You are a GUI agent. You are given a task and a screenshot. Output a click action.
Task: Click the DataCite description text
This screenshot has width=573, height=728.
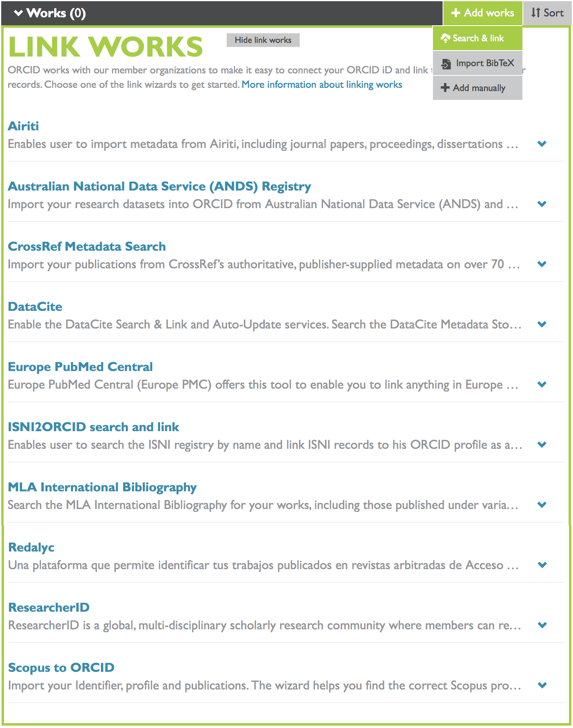point(265,324)
